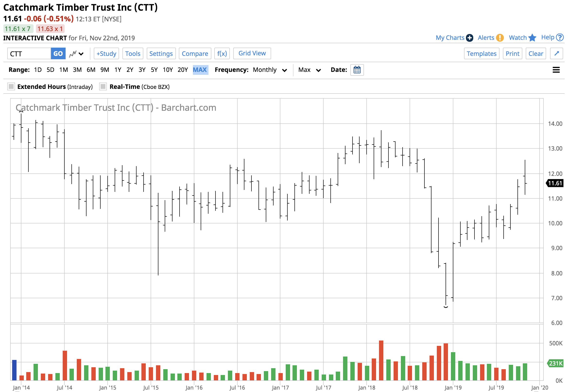
Task: Click the Clear button
Action: tap(536, 53)
